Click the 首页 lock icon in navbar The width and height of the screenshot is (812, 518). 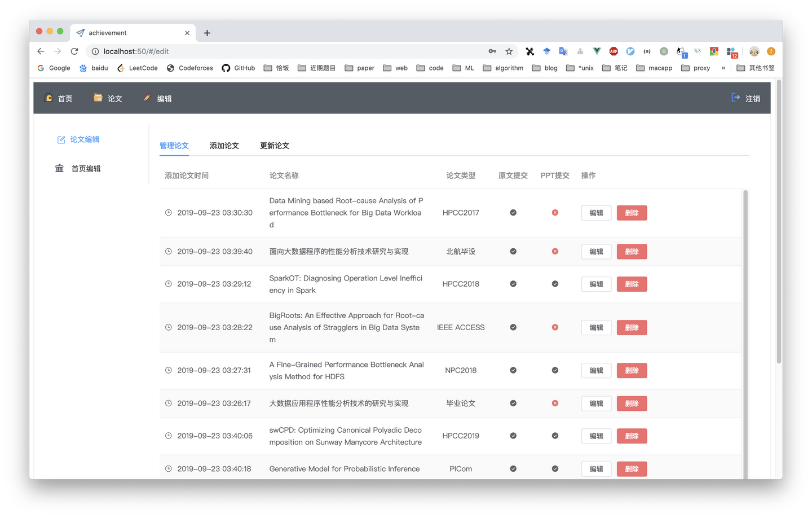(x=48, y=98)
